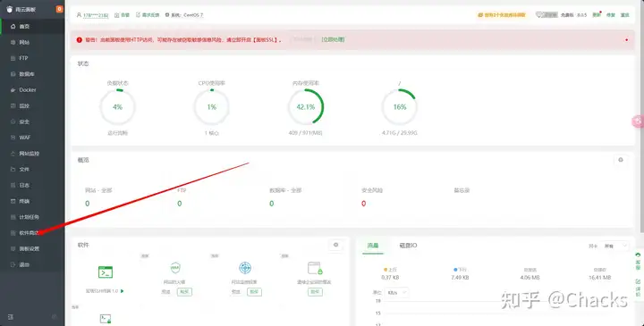
Task: Open the 面板设置 panel settings
Action: point(32,249)
